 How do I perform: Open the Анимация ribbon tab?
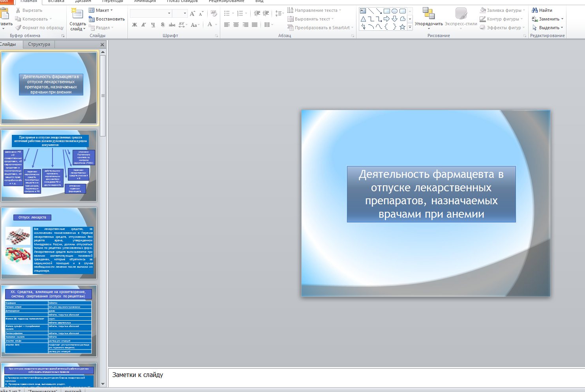tap(145, 1)
